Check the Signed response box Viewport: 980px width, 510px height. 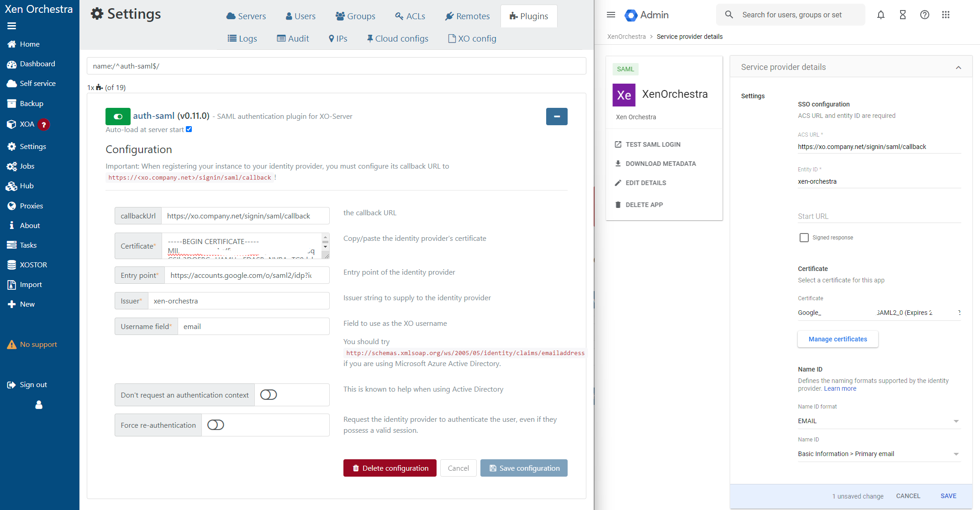point(804,238)
